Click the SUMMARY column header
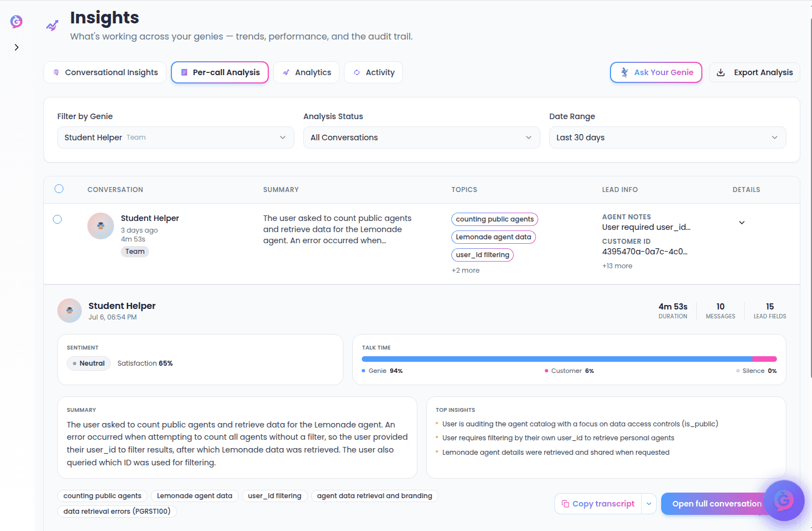Viewport: 812px width, 531px height. [281, 190]
